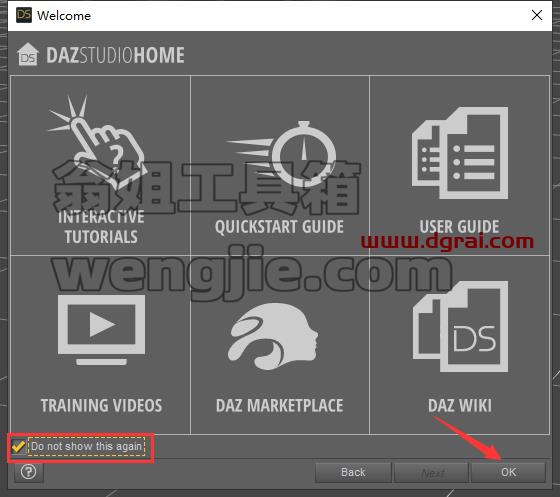Confirm the dialog with OK
Screen dimensions: 560x497
click(x=508, y=472)
